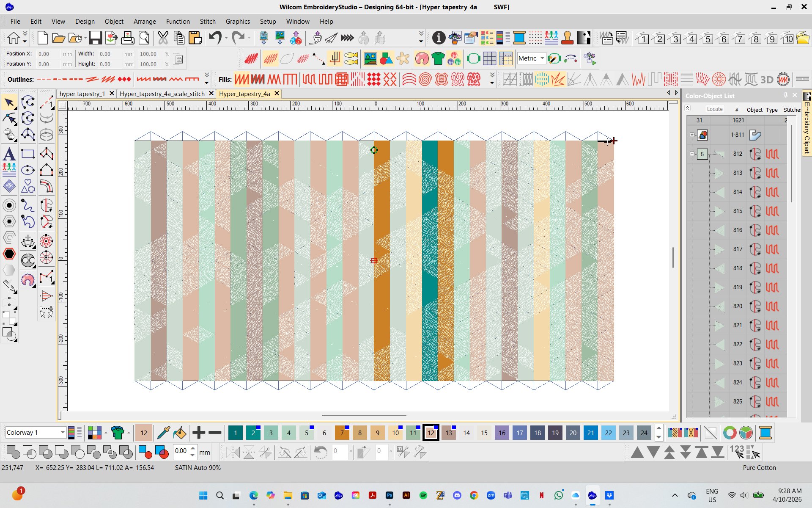The height and width of the screenshot is (508, 812).
Task: Select palette color swatch 7
Action: [342, 433]
